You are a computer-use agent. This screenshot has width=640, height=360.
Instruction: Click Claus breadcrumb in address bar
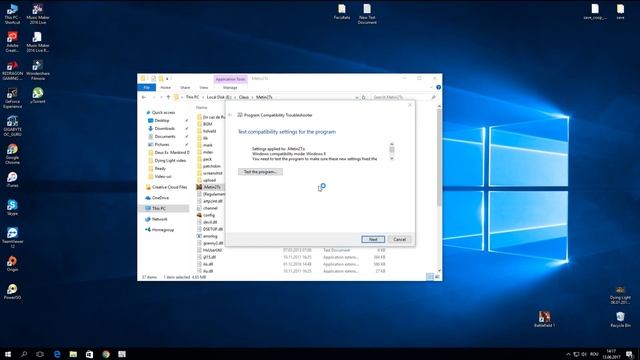[244, 97]
